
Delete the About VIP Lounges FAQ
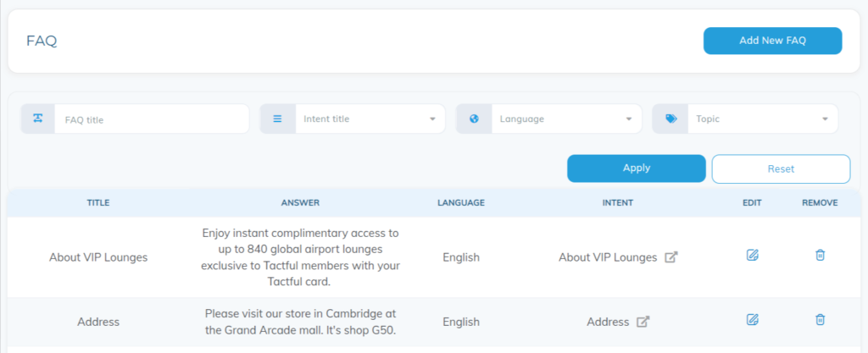click(x=820, y=255)
